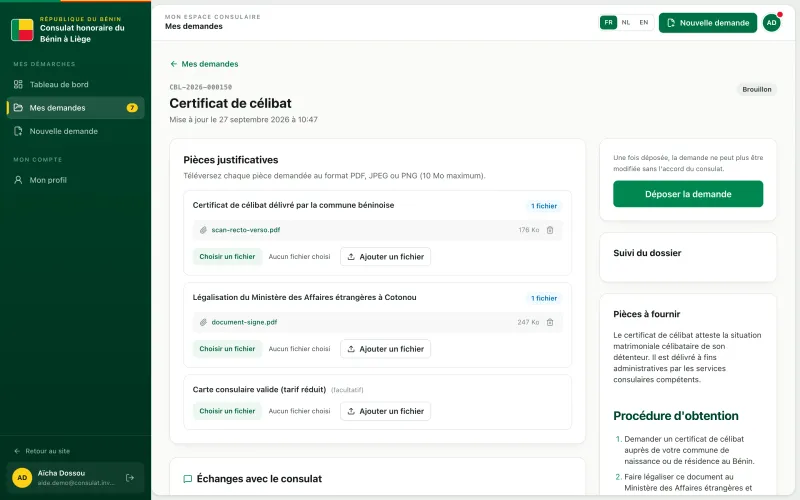Go back via Mes demandes arrow link
800x500 pixels.
pos(204,64)
